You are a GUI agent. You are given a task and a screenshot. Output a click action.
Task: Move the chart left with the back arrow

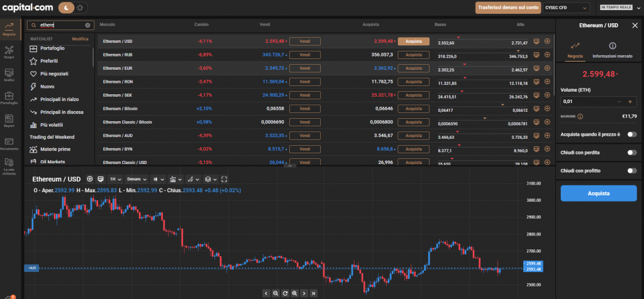(x=266, y=293)
